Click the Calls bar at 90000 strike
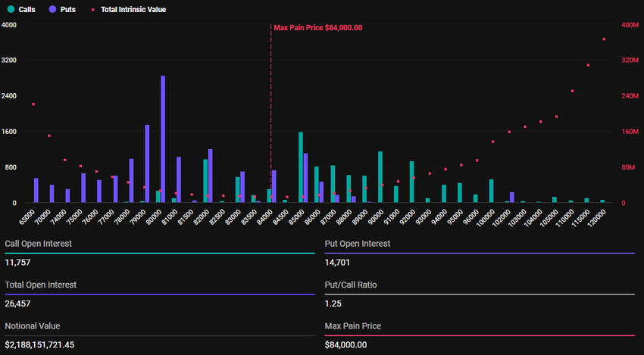Image resolution: width=644 pixels, height=355 pixels. pos(380,177)
